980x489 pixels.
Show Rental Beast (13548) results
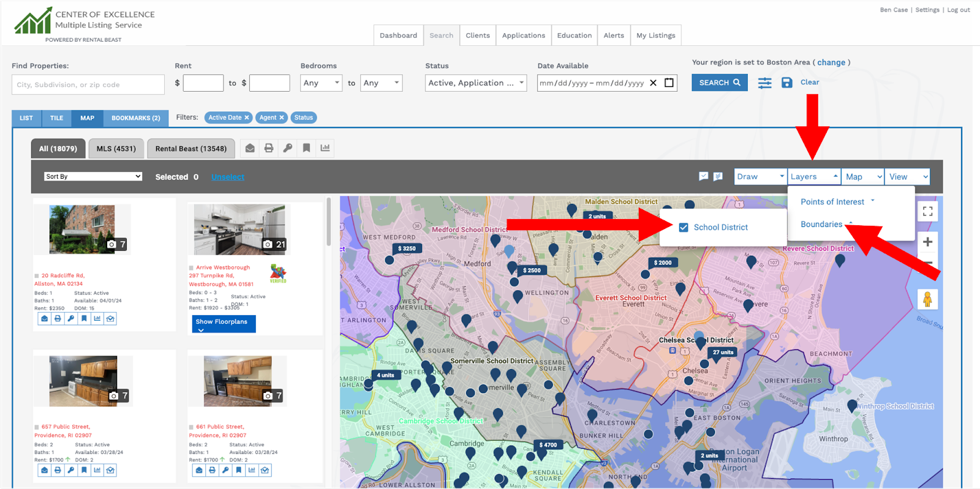pyautogui.click(x=191, y=149)
